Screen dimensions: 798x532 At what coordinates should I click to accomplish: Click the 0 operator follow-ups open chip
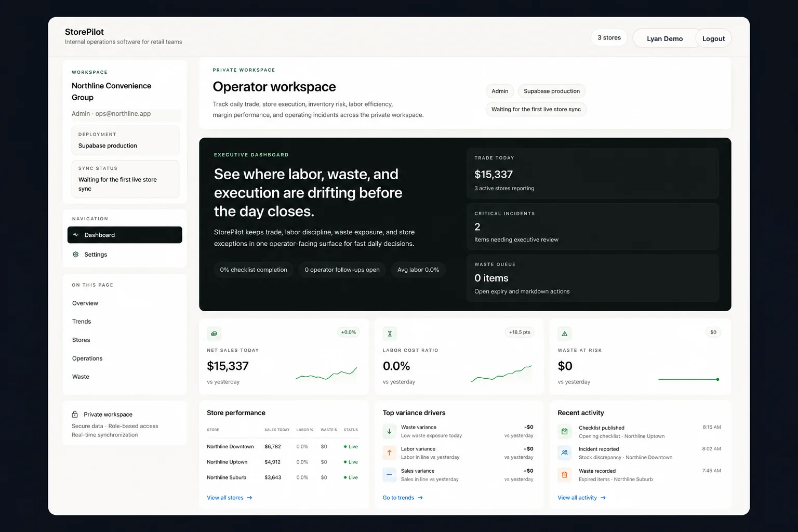tap(342, 270)
